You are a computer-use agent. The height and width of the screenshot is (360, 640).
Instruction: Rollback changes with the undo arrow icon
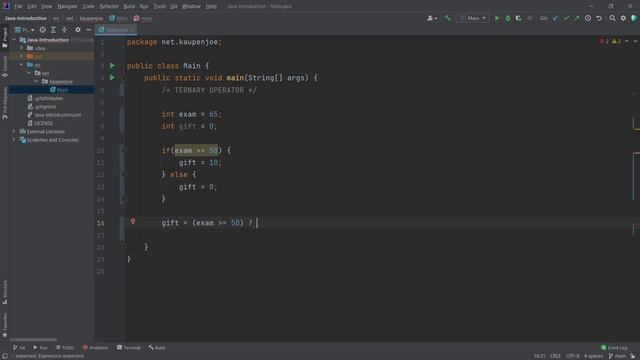coord(599,18)
